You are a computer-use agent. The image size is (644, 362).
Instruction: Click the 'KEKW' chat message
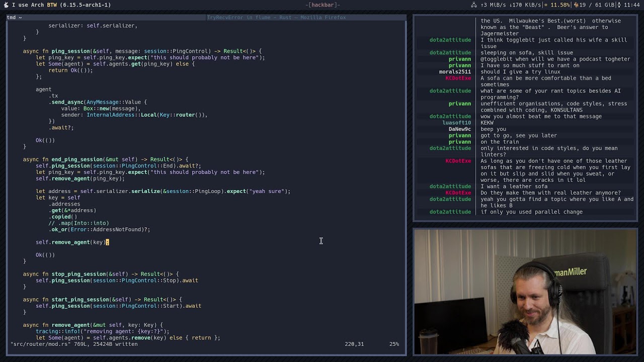tap(487, 123)
